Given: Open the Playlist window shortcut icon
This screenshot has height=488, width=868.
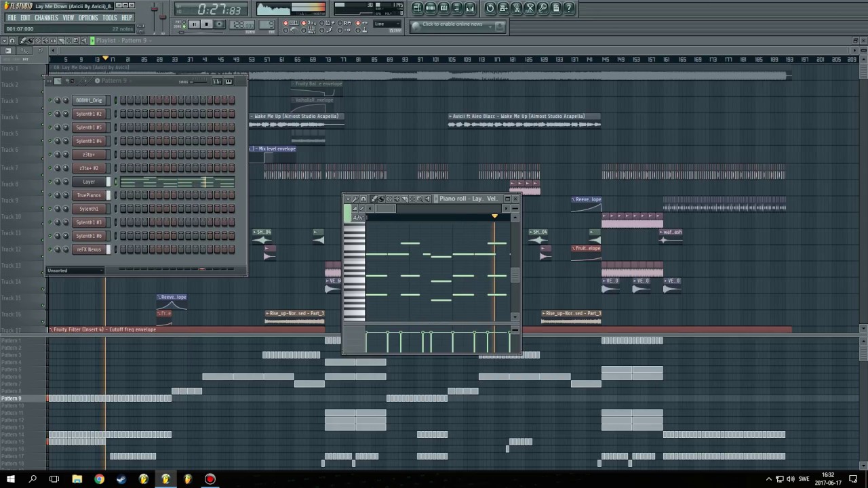Looking at the screenshot, I should [418, 8].
